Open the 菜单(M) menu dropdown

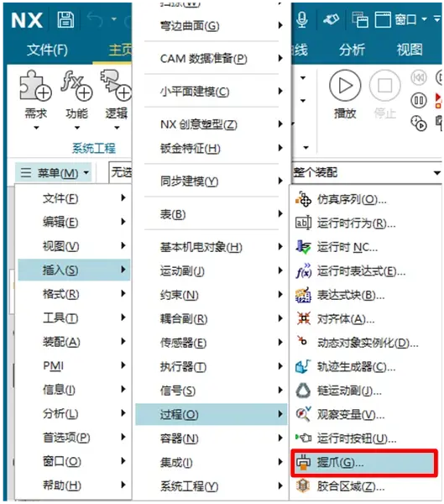click(54, 173)
